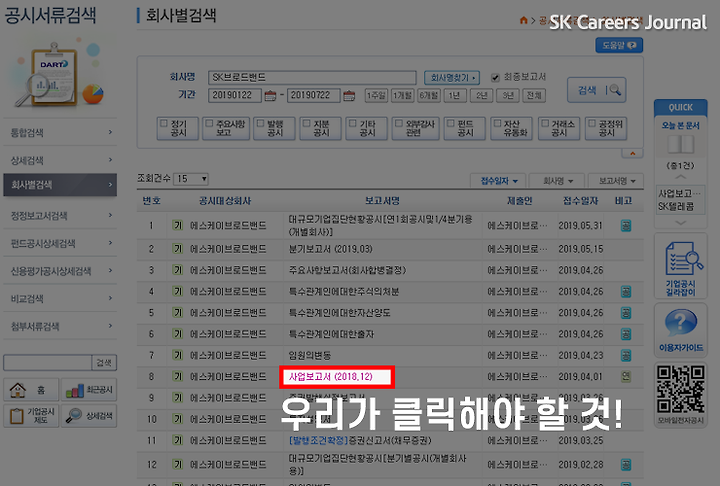Expand 펀드공시상세검색 menu arrow

(x=110, y=243)
